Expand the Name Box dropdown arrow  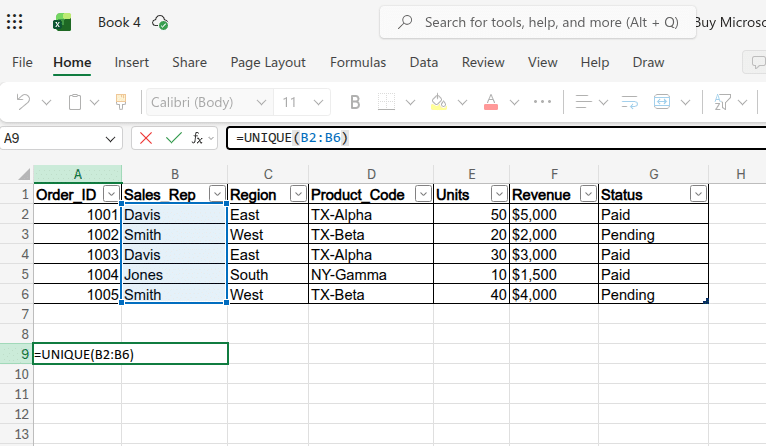pyautogui.click(x=111, y=138)
